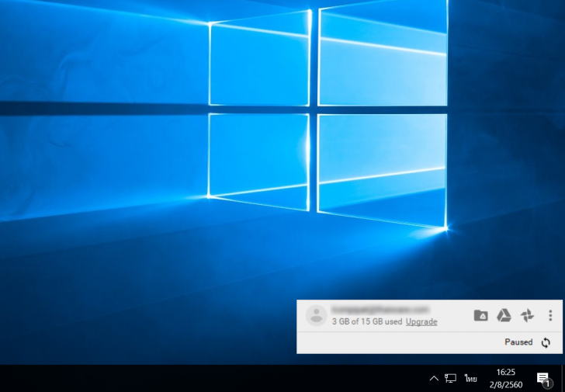565x392 pixels.
Task: Open the network status tray icon
Action: pyautogui.click(x=451, y=378)
